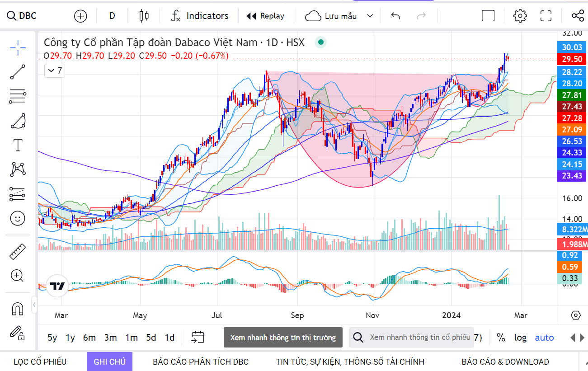Click the left arrow by auto

(x=573, y=338)
